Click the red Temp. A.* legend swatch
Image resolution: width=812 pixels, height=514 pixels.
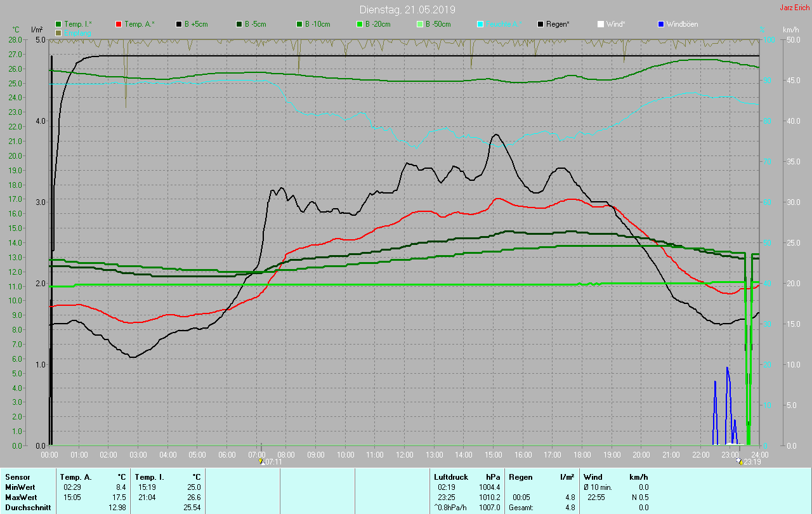click(119, 24)
